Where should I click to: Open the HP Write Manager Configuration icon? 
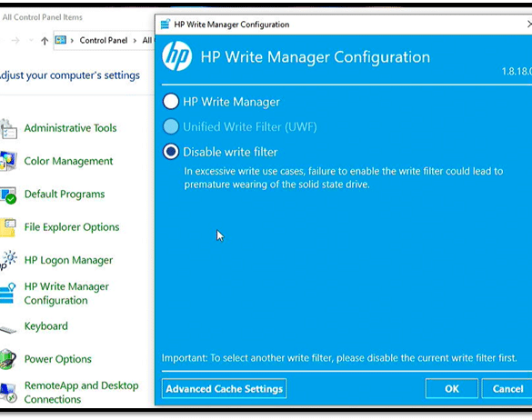coord(7,294)
